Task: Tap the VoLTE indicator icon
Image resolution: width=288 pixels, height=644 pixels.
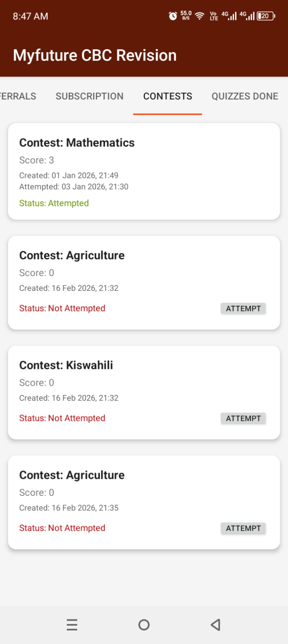Action: tap(213, 16)
